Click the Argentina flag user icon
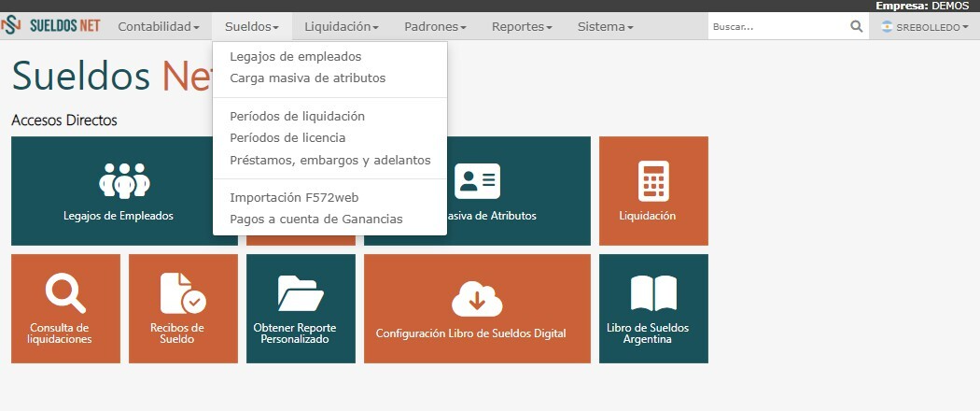This screenshot has width=980, height=411. [887, 27]
